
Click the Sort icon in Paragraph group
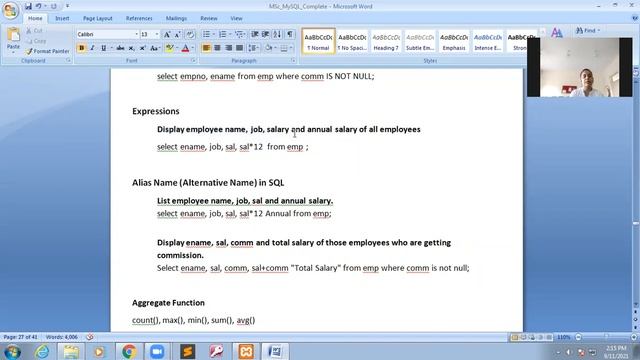[277, 34]
